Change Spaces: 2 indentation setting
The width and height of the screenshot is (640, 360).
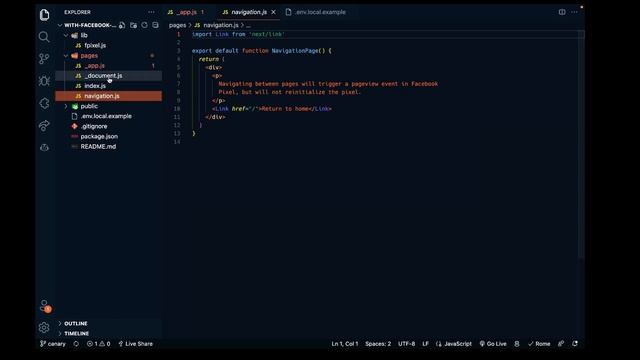coord(378,344)
